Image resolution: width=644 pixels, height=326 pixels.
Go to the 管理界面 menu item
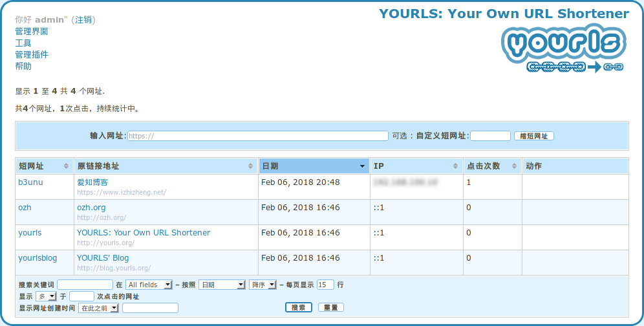pos(32,31)
